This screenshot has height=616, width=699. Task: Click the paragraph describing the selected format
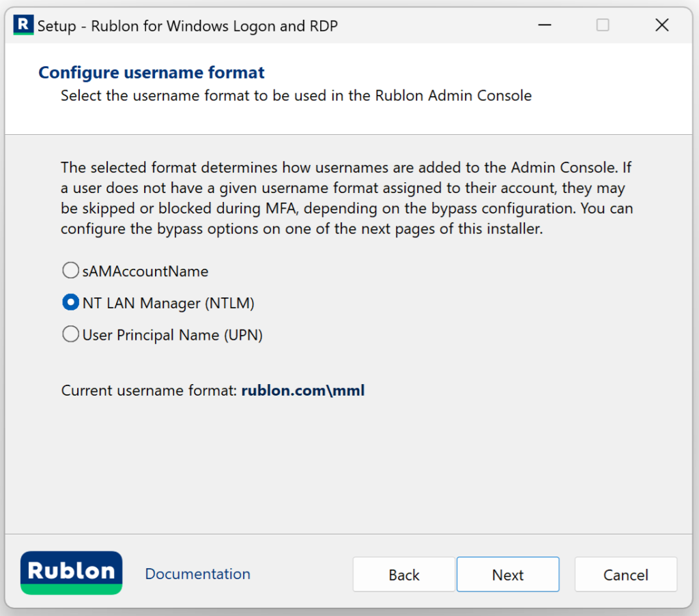347,198
